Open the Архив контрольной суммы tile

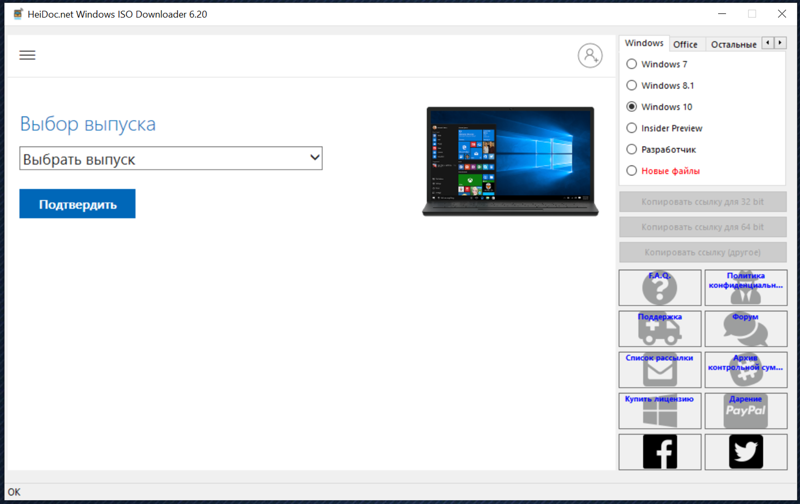point(745,370)
